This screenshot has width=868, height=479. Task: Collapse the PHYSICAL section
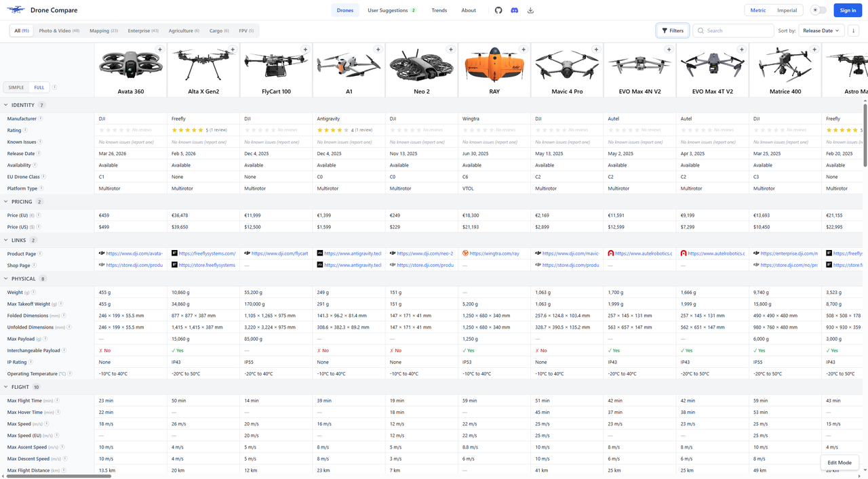tap(6, 278)
